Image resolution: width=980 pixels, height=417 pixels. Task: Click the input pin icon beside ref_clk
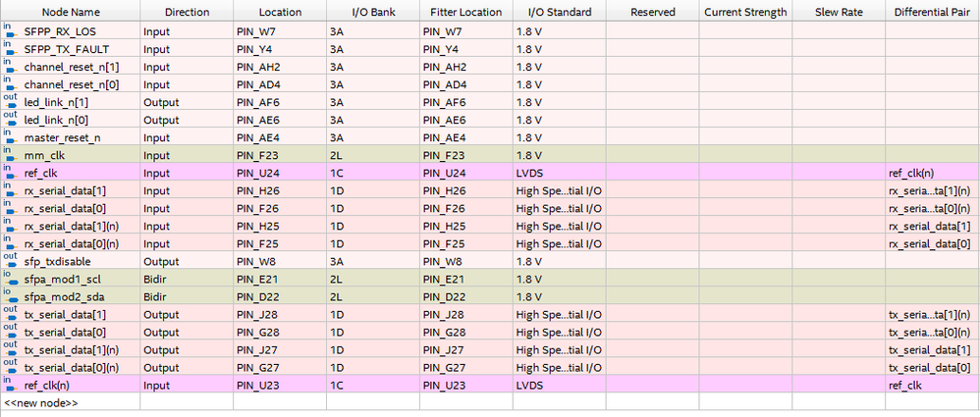tap(10, 172)
